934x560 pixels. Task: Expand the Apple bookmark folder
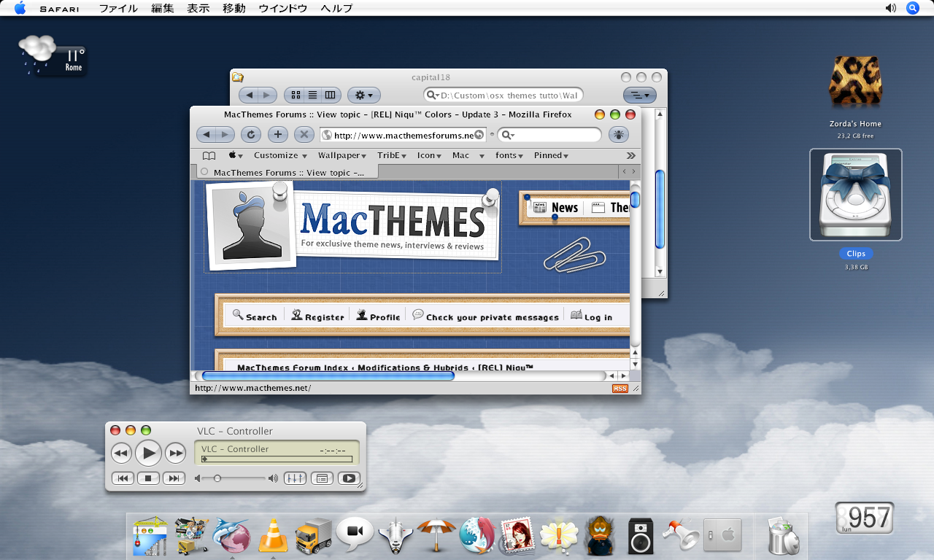click(234, 155)
